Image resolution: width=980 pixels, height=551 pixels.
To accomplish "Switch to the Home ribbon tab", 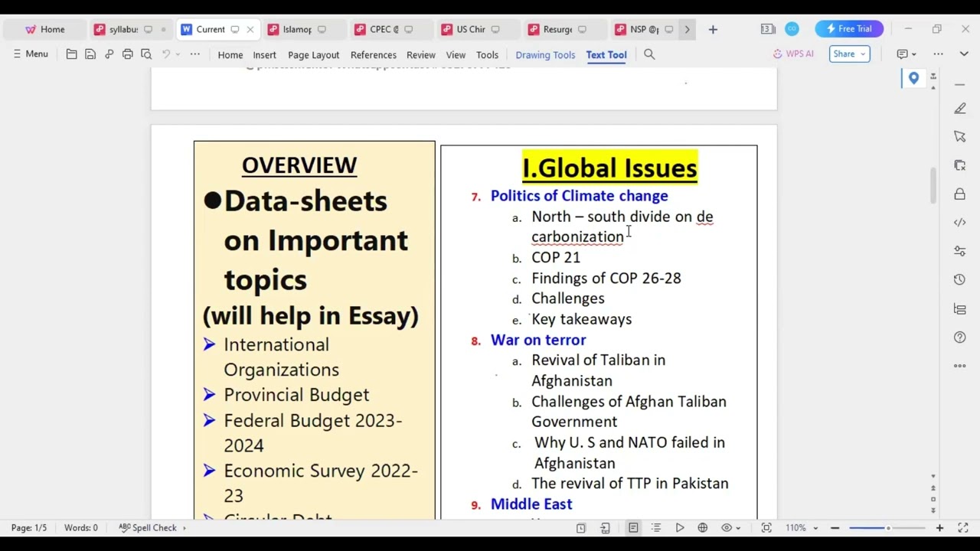I will tap(230, 55).
